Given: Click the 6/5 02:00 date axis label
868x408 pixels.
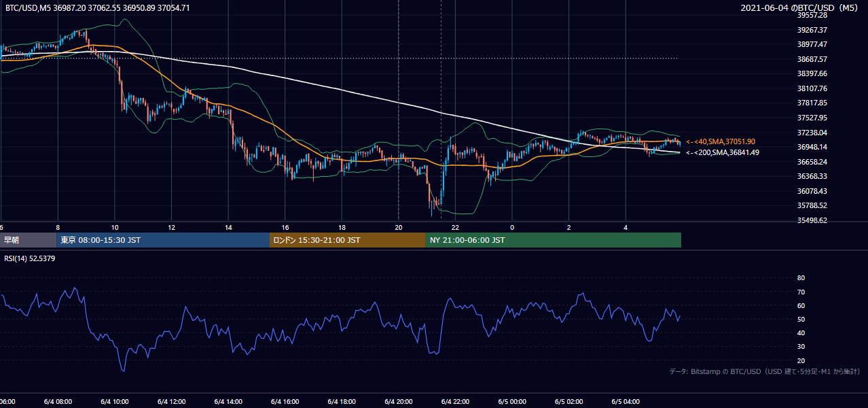Looking at the screenshot, I should pos(569,402).
